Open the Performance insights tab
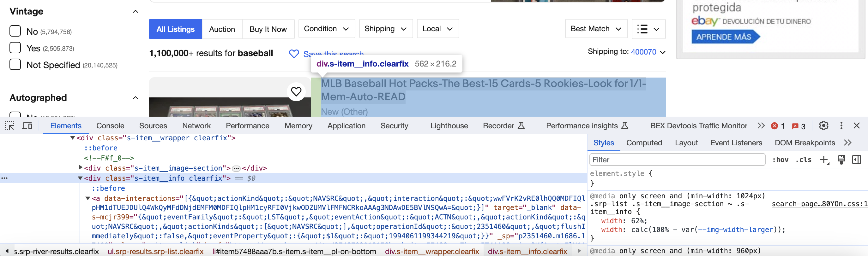 (587, 126)
